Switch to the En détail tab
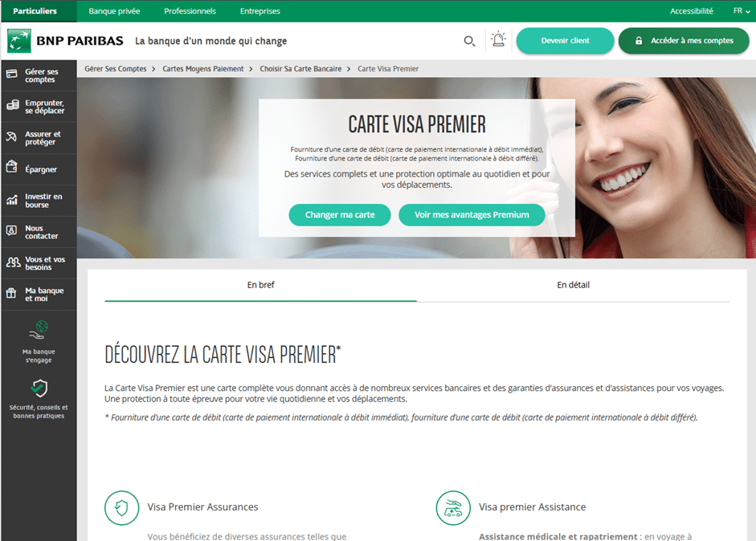This screenshot has width=756, height=541. click(573, 285)
